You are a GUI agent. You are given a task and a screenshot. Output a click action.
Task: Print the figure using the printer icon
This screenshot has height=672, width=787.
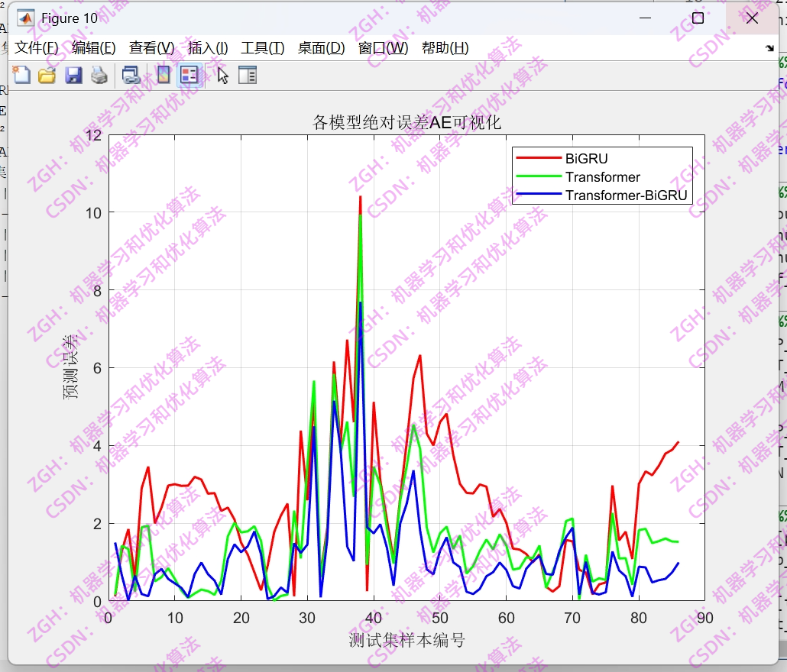tap(98, 74)
